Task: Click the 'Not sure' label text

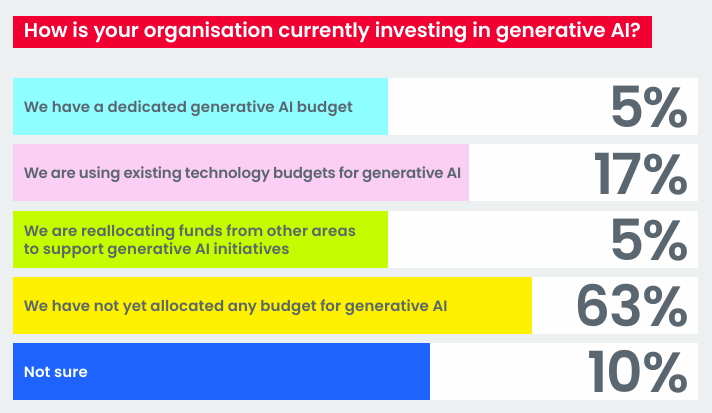Action: tap(55, 372)
